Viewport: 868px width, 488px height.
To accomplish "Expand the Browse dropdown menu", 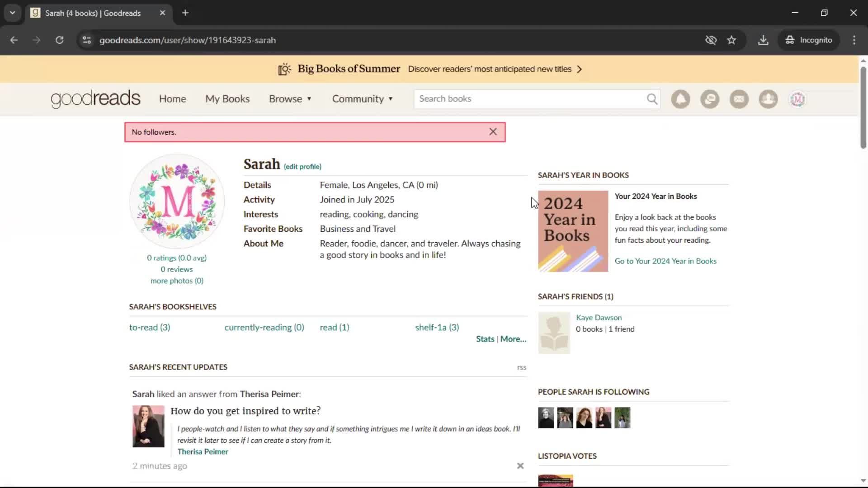I will (x=290, y=99).
